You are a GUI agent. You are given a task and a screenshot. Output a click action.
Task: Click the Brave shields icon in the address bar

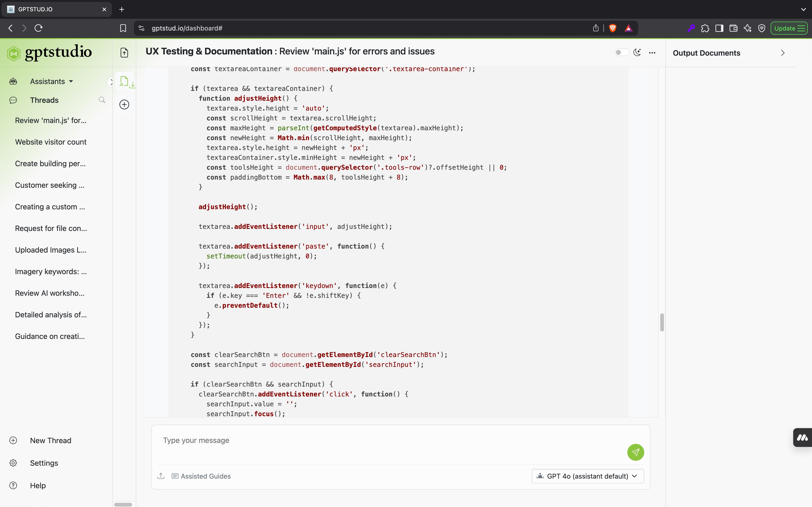point(612,28)
